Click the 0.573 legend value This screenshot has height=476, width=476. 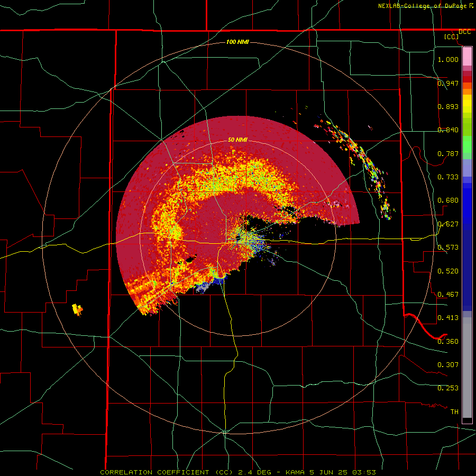click(448, 247)
